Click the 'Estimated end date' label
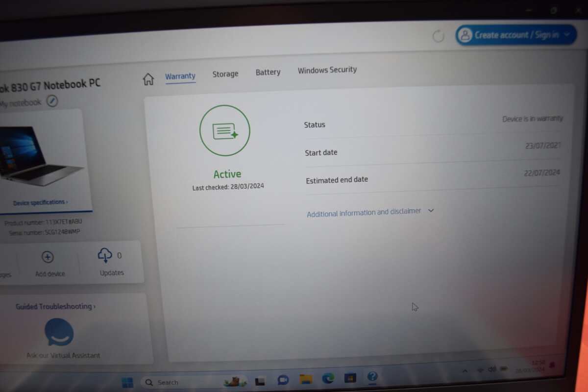Screen dimensions: 588x392 pyautogui.click(x=337, y=180)
